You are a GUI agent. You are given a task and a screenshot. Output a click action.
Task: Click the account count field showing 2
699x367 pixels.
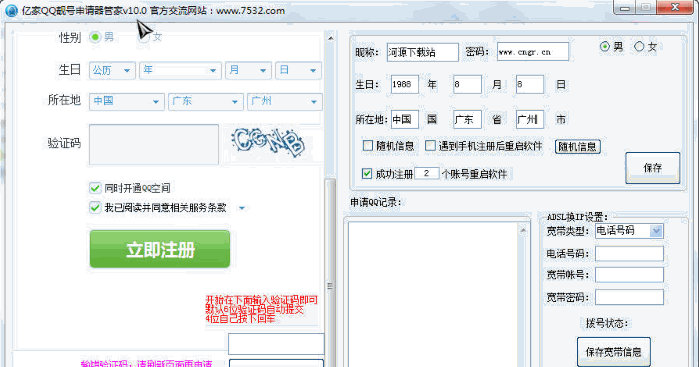(427, 173)
